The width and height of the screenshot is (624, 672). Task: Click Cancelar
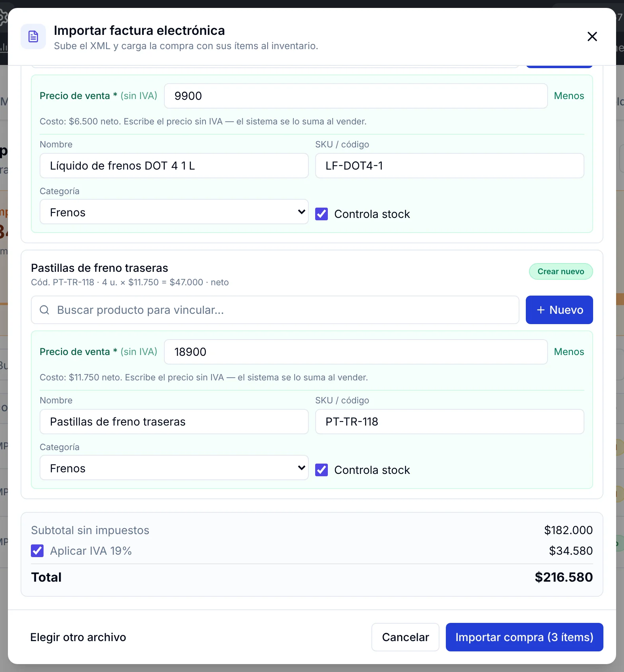405,637
